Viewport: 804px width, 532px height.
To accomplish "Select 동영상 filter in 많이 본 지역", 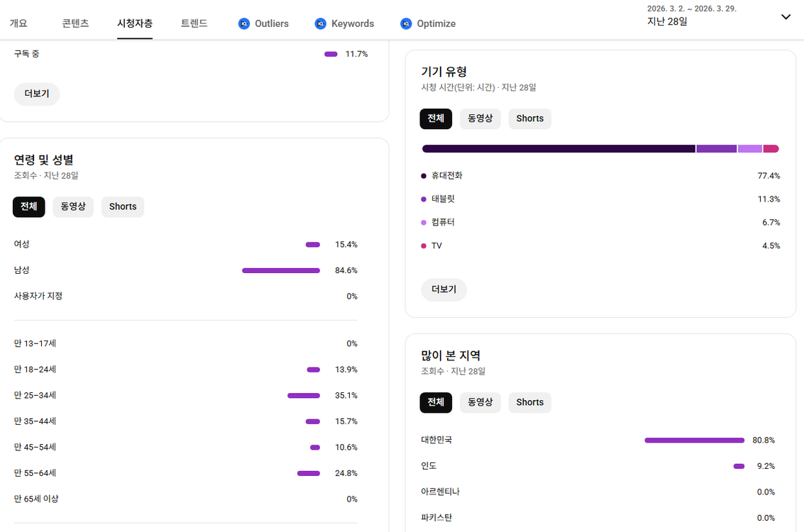I will 480,402.
